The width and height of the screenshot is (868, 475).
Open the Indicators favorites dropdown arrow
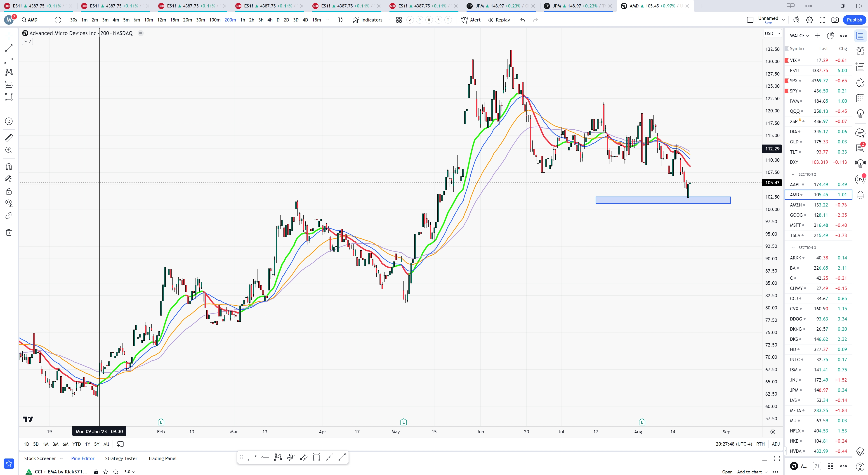tap(389, 20)
